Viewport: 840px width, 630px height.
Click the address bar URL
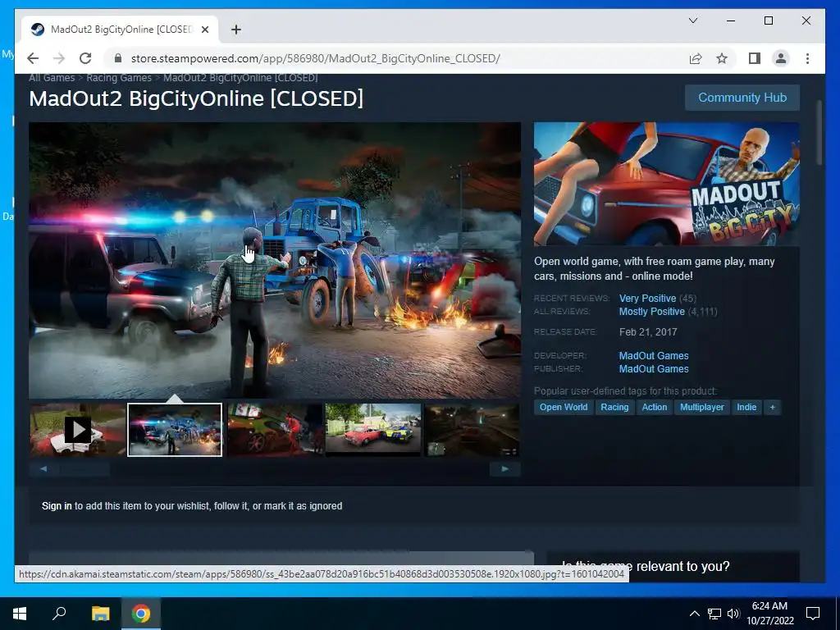pyautogui.click(x=316, y=58)
